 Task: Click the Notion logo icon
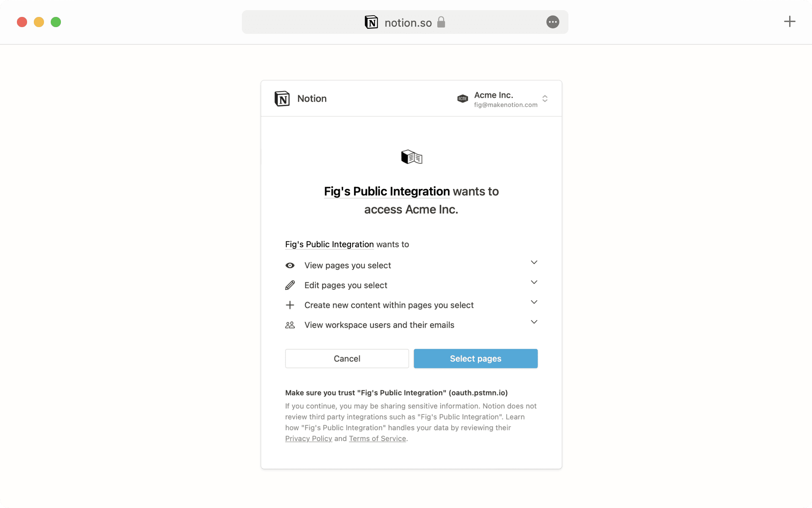click(x=282, y=99)
